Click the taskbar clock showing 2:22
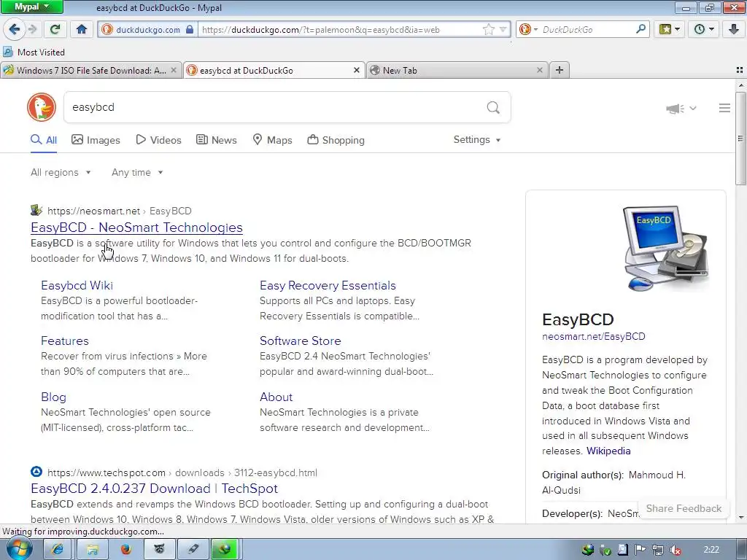Viewport: 747px width, 560px height. tap(711, 550)
